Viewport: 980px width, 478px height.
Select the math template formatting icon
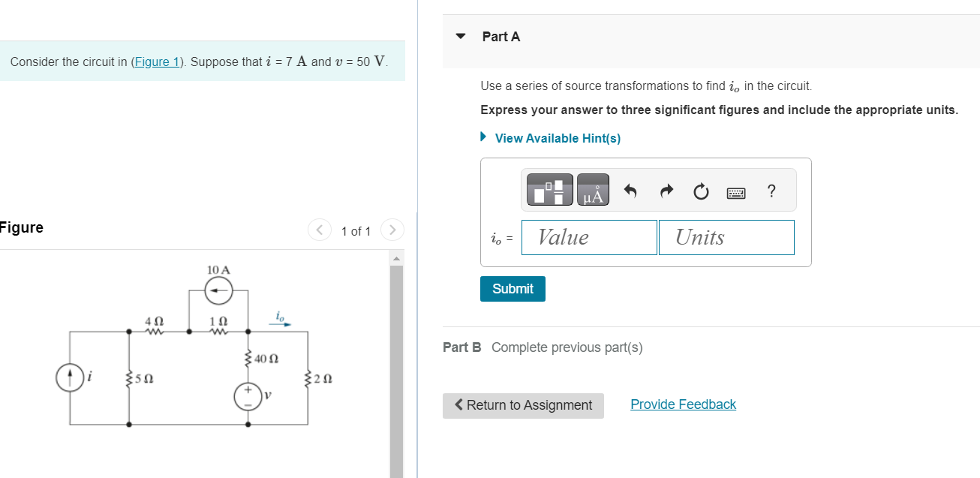click(x=549, y=189)
